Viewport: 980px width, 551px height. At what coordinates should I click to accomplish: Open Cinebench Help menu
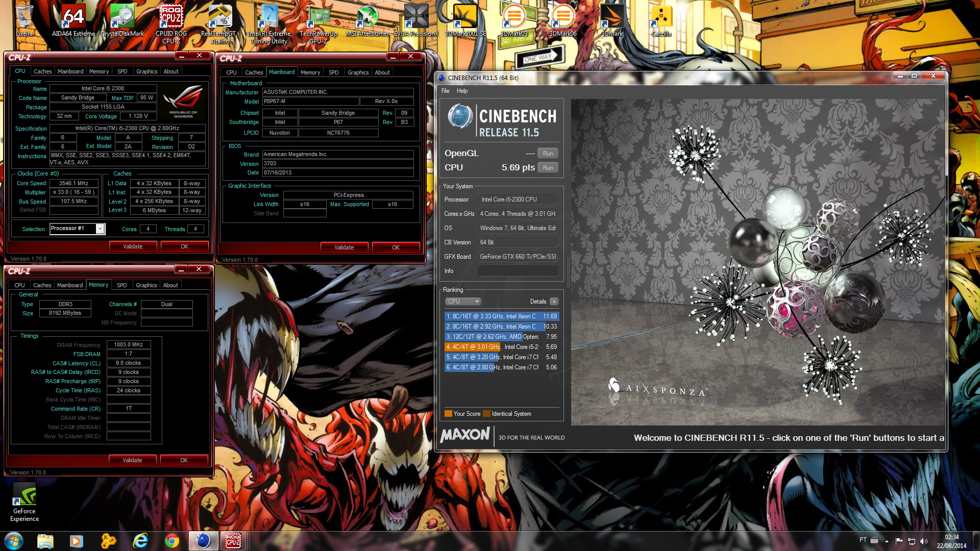pos(462,91)
